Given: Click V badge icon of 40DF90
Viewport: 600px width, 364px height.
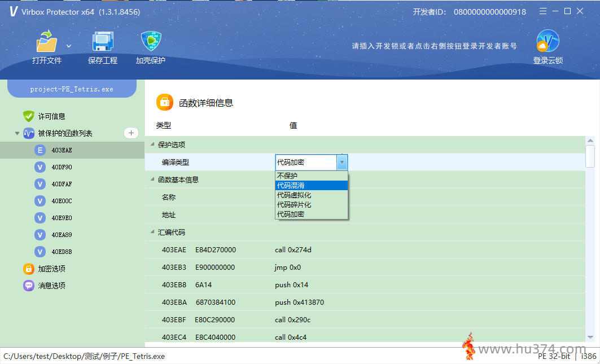Looking at the screenshot, I should tap(40, 167).
